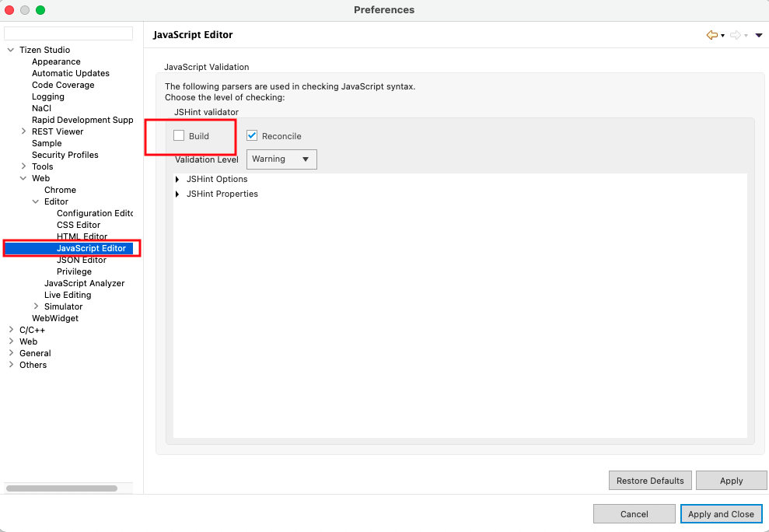Viewport: 769px width, 532px height.
Task: Cancel the Preferences dialog
Action: 634,514
